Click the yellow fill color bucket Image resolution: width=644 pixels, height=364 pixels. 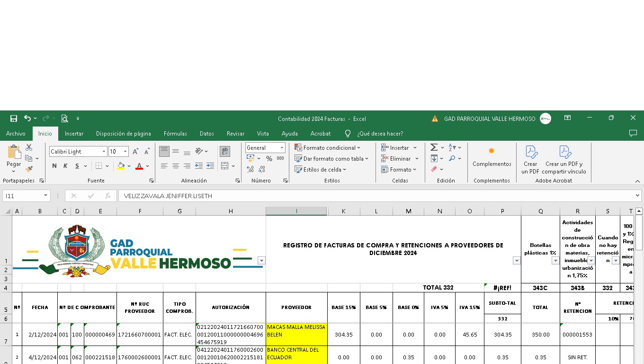click(x=121, y=166)
